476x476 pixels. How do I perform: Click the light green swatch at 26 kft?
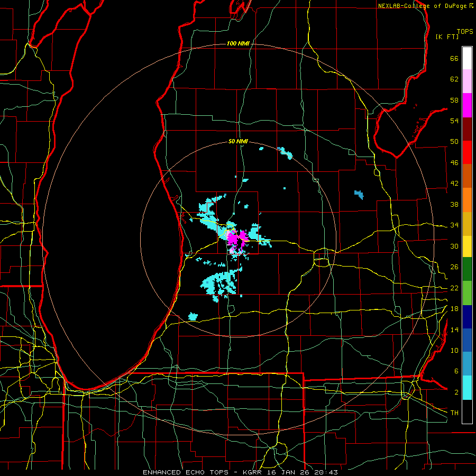point(467,293)
